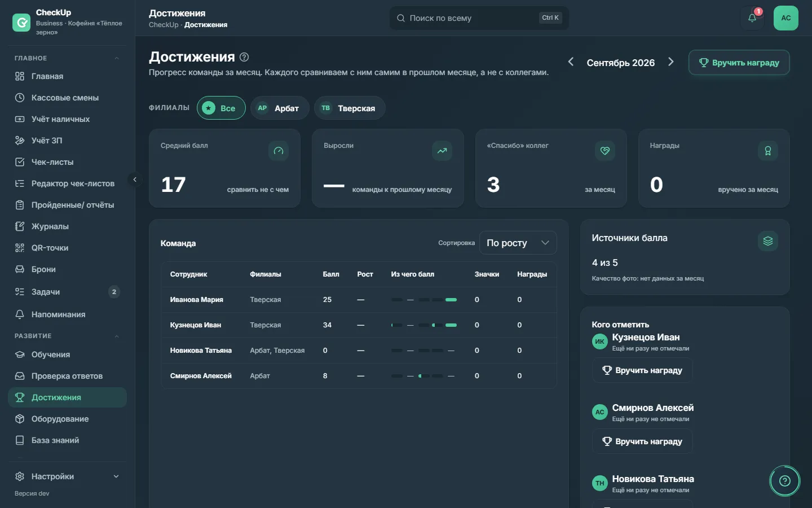Click the ТН avatar for Новикова Татьяна
The image size is (812, 508).
(600, 483)
